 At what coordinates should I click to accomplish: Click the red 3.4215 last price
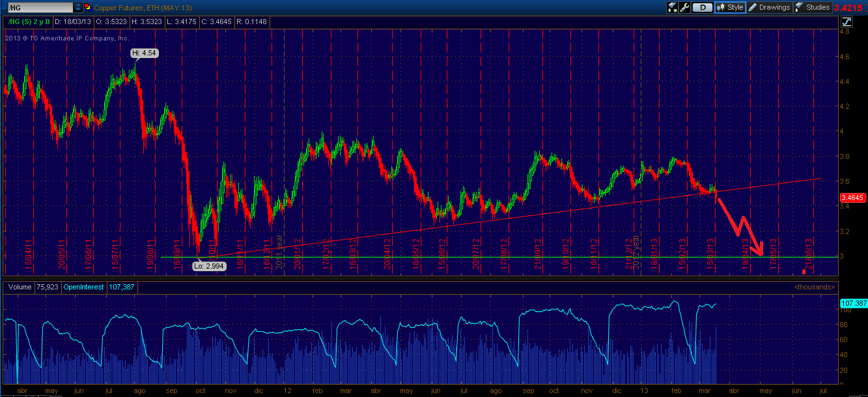click(848, 8)
